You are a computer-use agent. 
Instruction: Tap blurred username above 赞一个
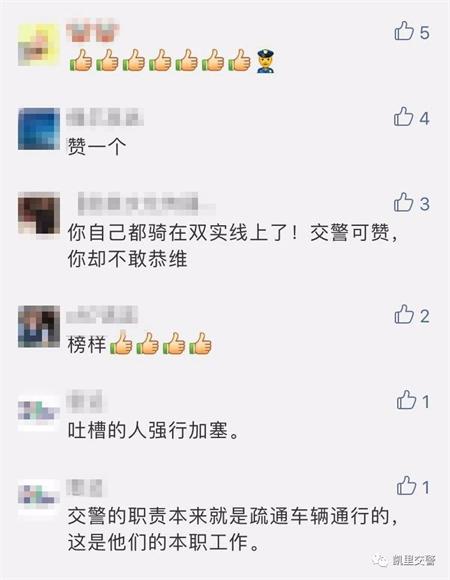pyautogui.click(x=105, y=118)
